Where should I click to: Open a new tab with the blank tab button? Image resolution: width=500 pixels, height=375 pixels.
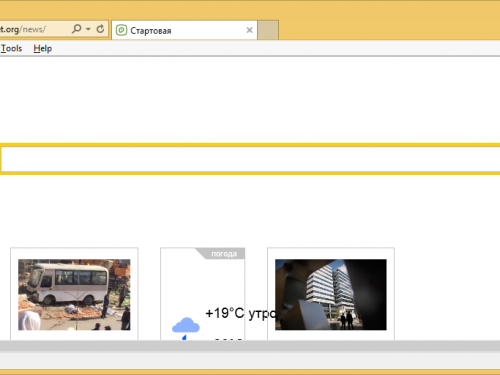pyautogui.click(x=268, y=30)
